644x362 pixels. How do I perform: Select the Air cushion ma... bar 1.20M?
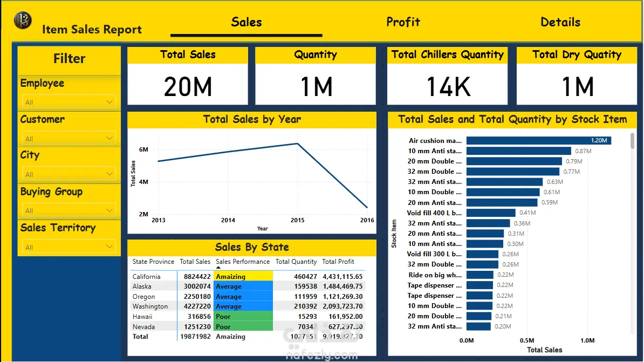[x=539, y=140]
